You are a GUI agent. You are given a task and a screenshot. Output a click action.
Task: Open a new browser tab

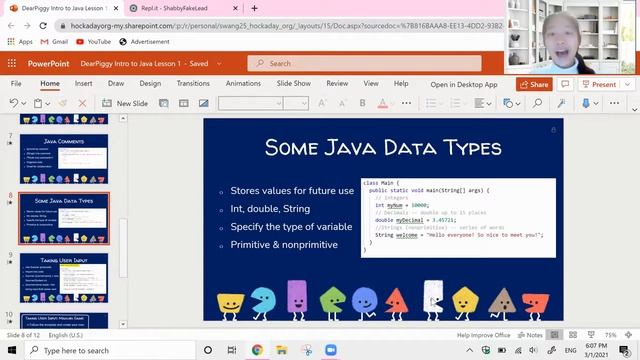click(254, 8)
